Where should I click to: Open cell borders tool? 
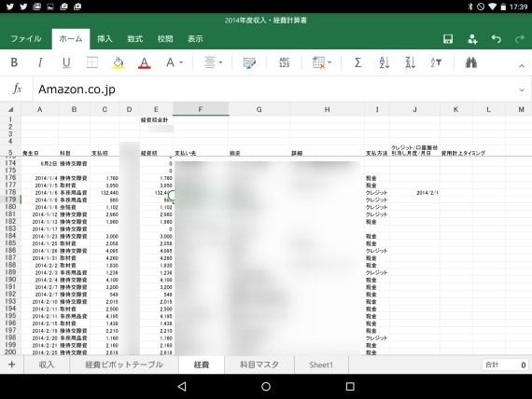[92, 62]
